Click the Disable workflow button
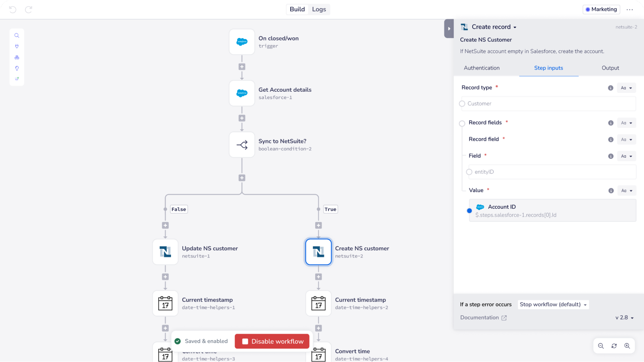This screenshot has height=362, width=644. (272, 341)
